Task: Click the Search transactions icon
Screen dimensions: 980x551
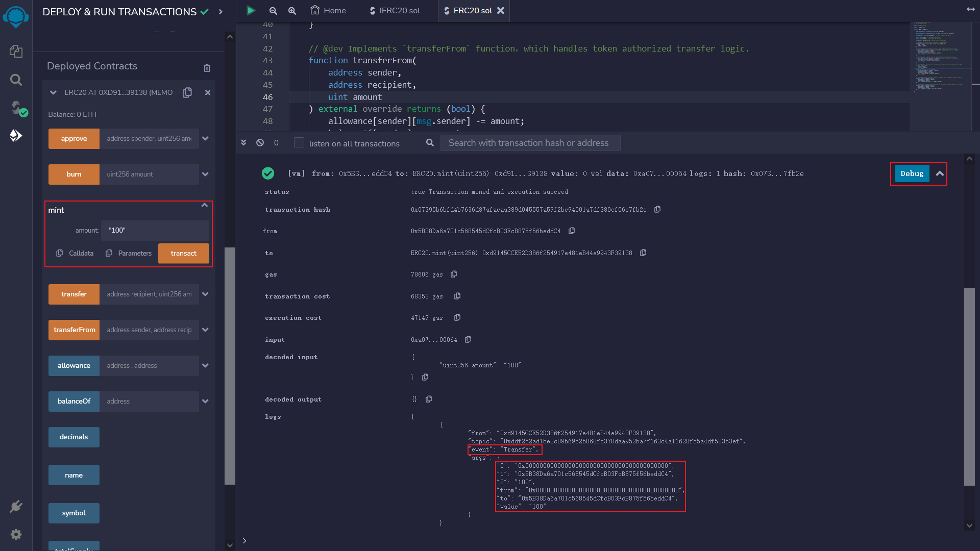Action: (429, 142)
